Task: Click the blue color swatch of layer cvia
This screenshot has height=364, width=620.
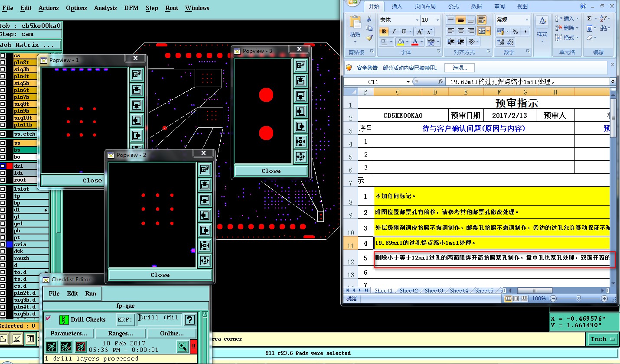Action: point(10,244)
